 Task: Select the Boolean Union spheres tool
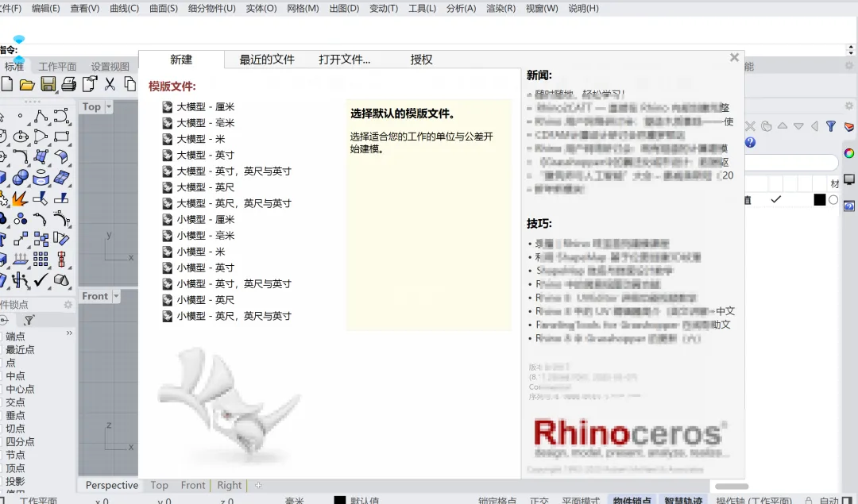click(x=21, y=177)
